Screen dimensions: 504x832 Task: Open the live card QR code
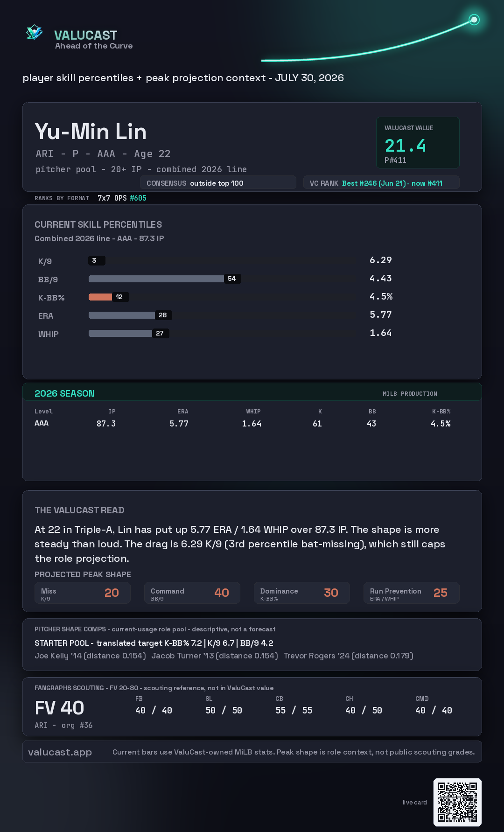click(457, 802)
